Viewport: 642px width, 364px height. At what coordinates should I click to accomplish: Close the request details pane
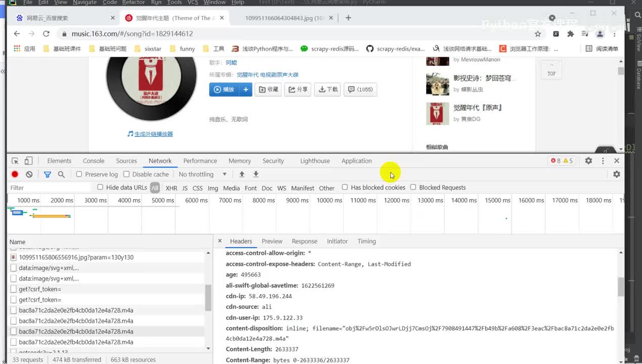tap(219, 241)
